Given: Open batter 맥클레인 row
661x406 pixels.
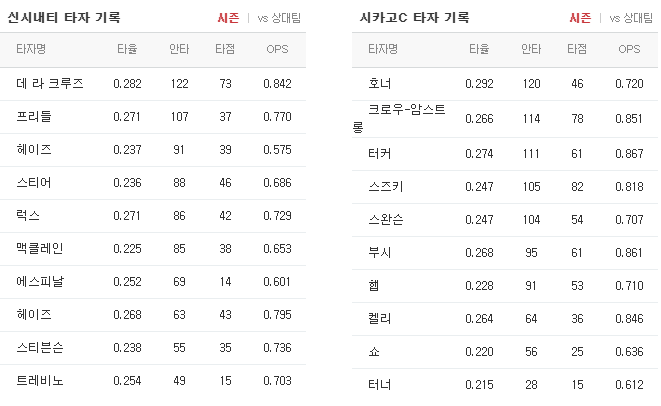Looking at the screenshot, I should (153, 249).
